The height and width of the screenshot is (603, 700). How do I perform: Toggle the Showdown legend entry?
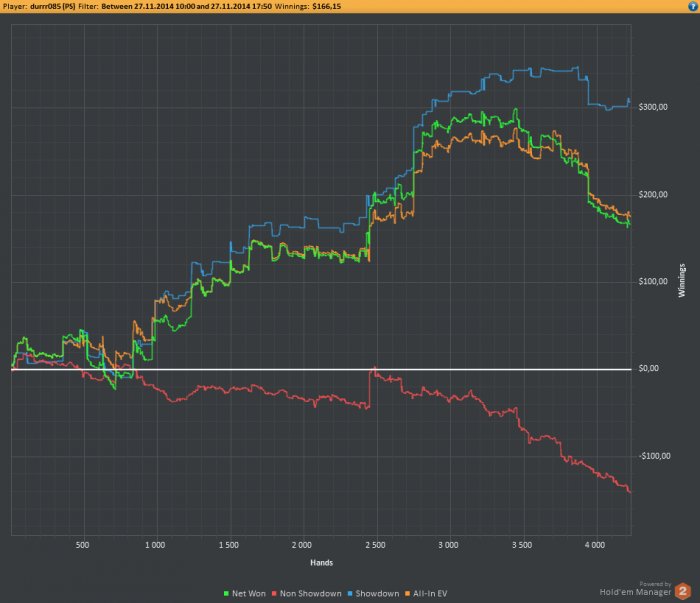373,594
